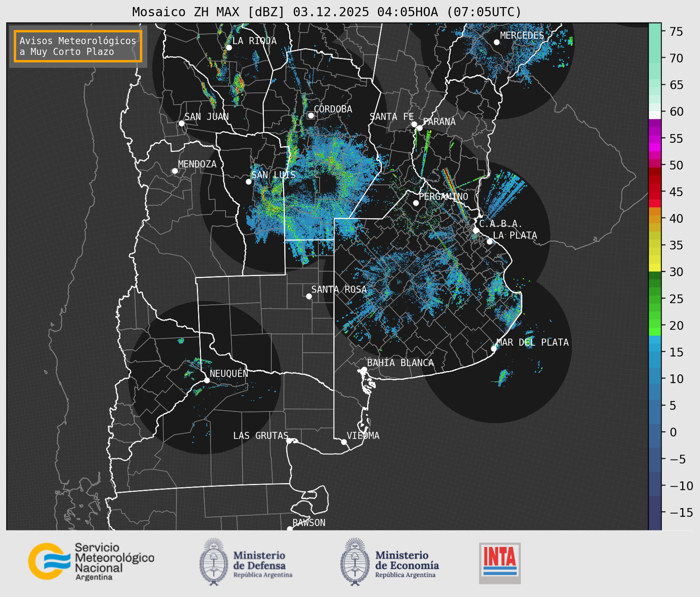Click the Servicio Meteorológico Nacional logo
The width and height of the screenshot is (700, 597).
point(91,561)
